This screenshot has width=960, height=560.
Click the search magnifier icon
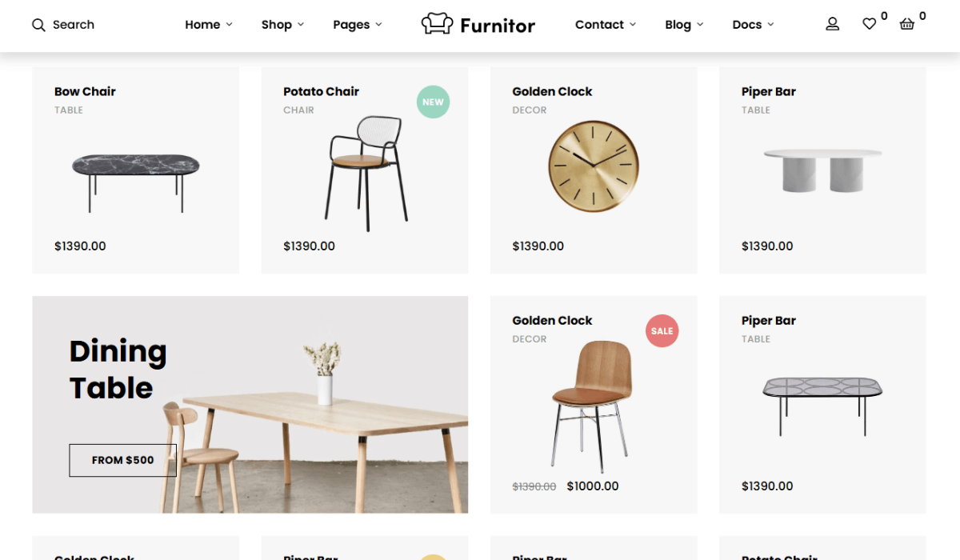pyautogui.click(x=38, y=25)
